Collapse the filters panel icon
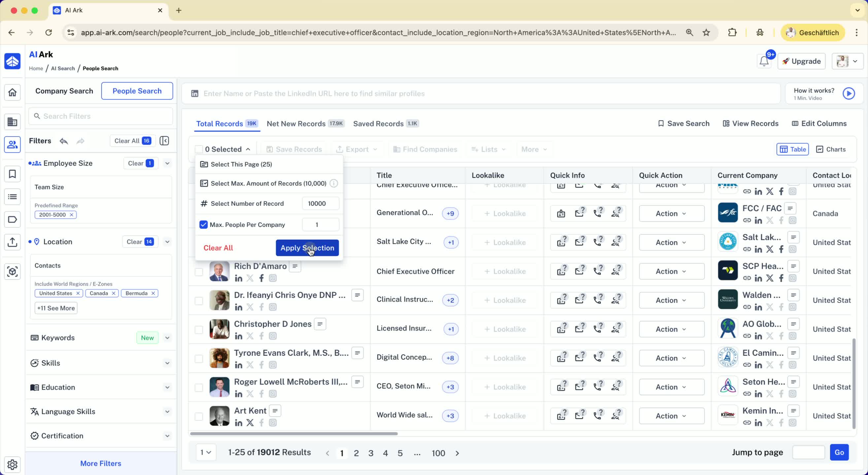This screenshot has height=475, width=868. [x=164, y=141]
